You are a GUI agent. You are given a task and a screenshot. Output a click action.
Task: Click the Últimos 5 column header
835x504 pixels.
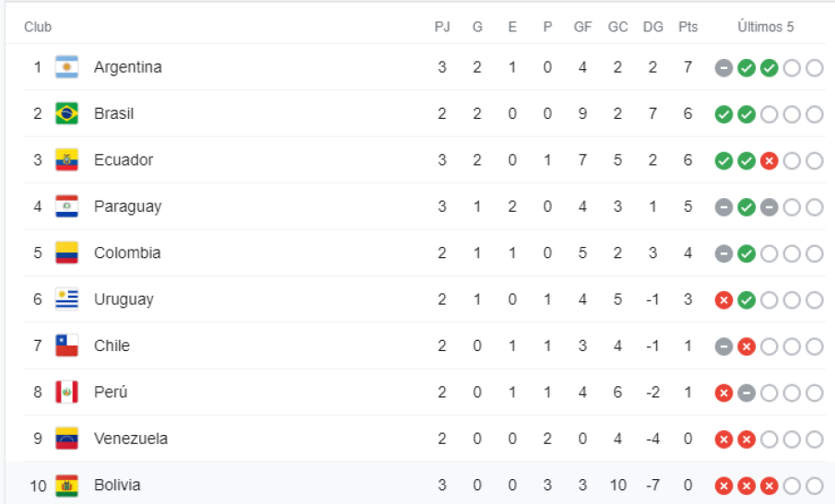(x=765, y=28)
